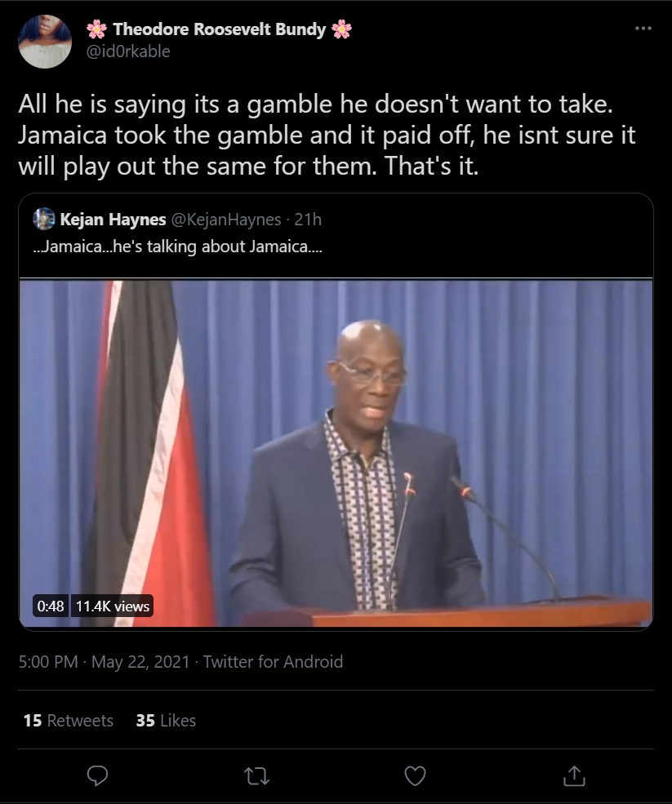Open the three-dot more options menu
The height and width of the screenshot is (804, 672).
pos(643,29)
